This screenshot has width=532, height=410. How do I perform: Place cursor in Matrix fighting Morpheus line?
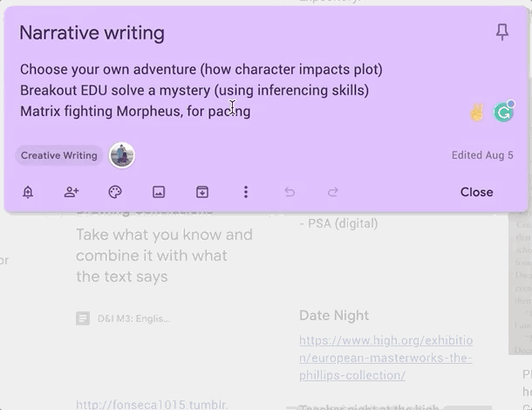135,111
